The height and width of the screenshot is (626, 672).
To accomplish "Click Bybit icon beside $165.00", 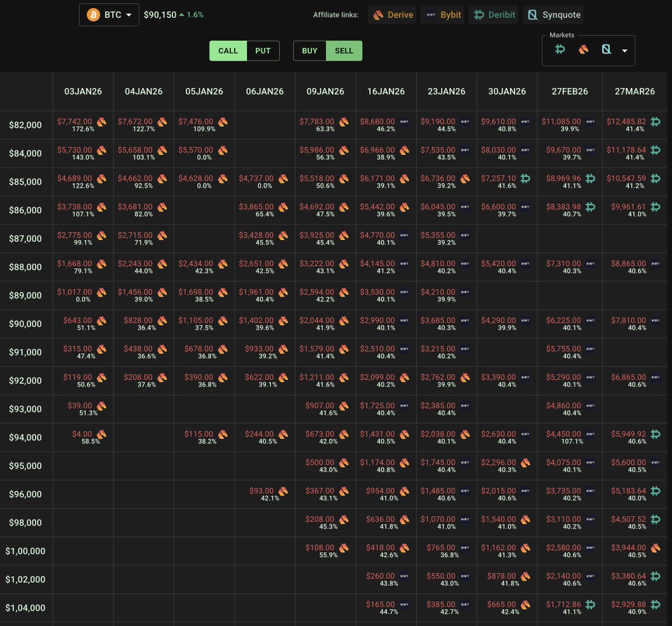I will click(404, 604).
